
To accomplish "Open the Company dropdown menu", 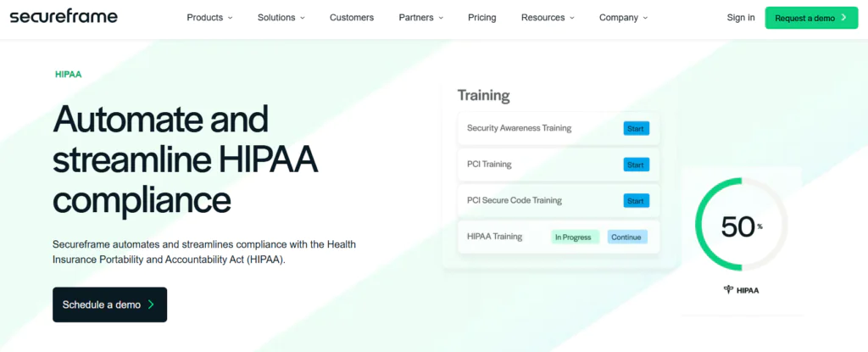I will click(623, 18).
